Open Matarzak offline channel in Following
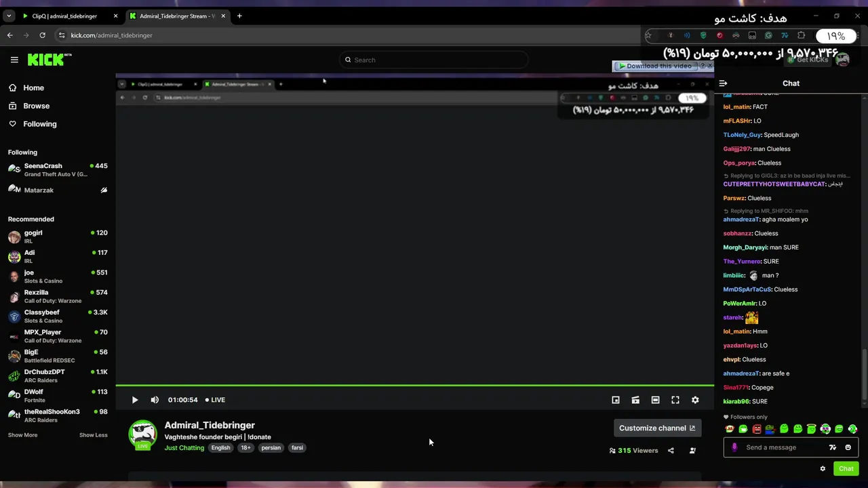Image resolution: width=868 pixels, height=488 pixels. pos(57,190)
